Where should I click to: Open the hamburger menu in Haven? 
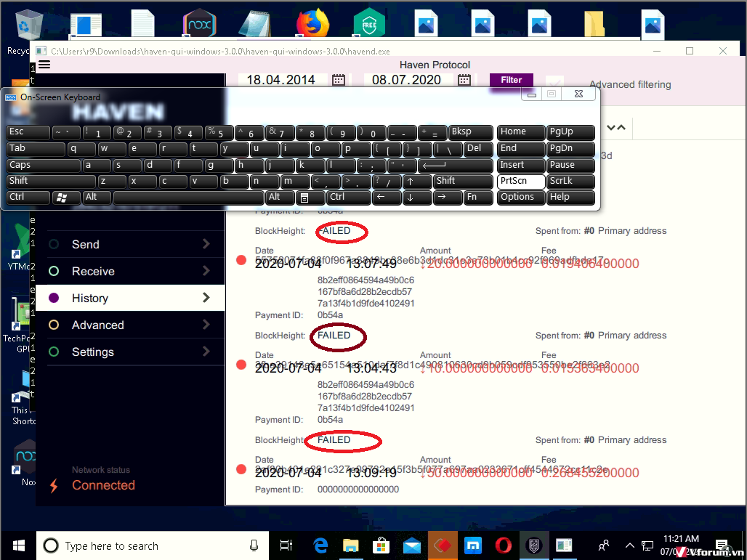pyautogui.click(x=44, y=65)
